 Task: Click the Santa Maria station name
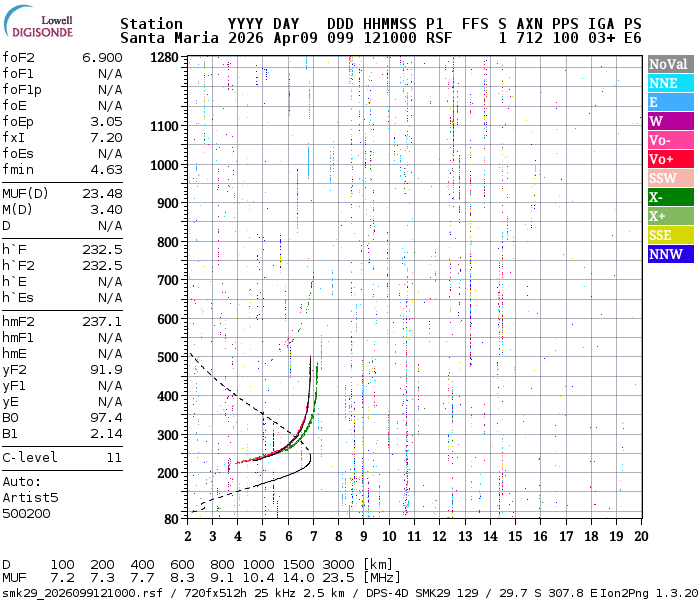coord(170,38)
